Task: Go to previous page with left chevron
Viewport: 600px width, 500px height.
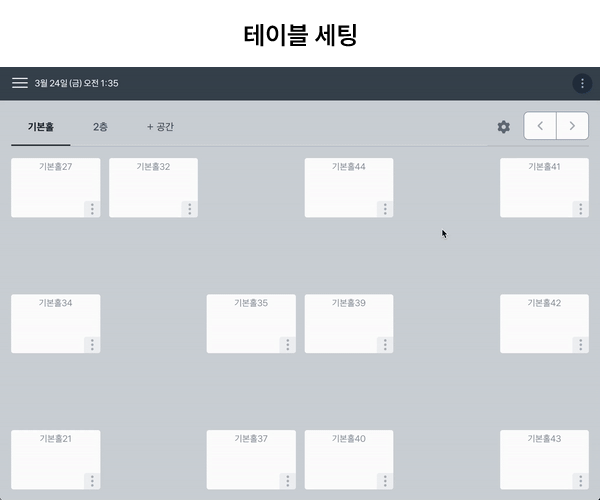Action: [x=540, y=126]
